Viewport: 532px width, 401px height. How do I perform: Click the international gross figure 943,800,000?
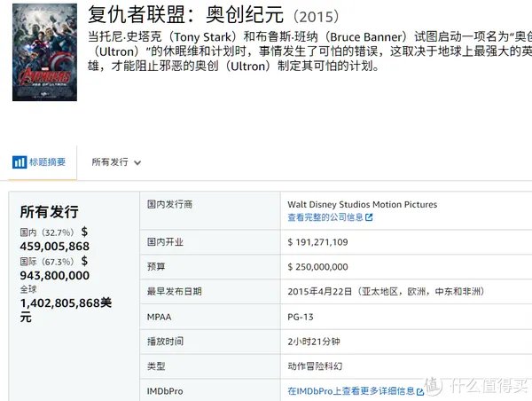click(x=54, y=275)
